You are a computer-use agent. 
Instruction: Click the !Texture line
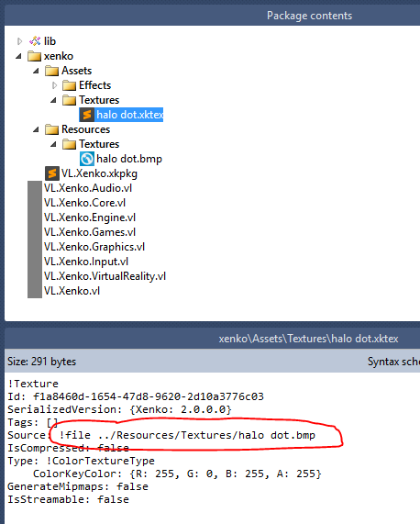coord(33,384)
